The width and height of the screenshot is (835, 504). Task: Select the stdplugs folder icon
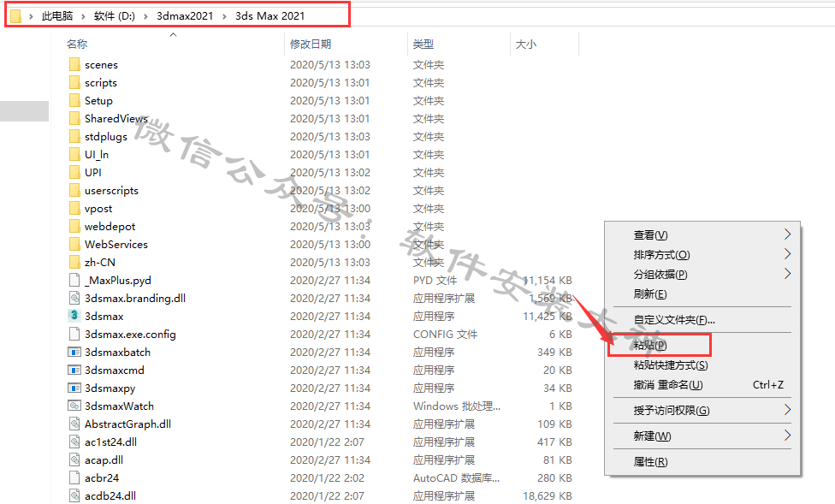click(x=74, y=136)
